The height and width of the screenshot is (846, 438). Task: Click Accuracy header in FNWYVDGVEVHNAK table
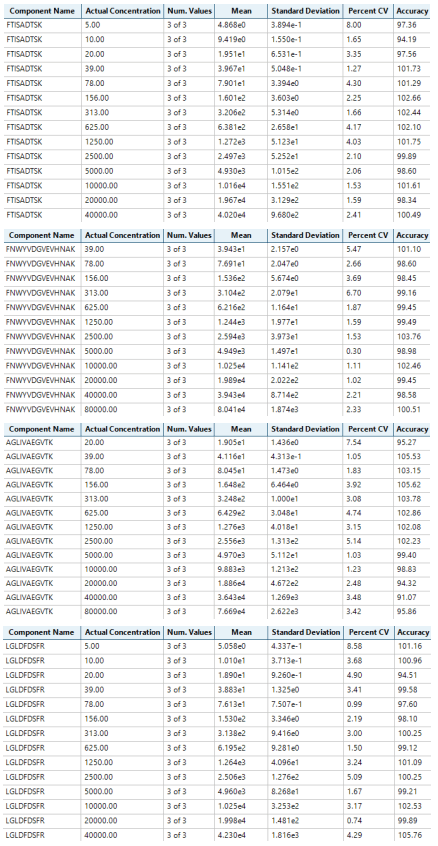tap(412, 235)
